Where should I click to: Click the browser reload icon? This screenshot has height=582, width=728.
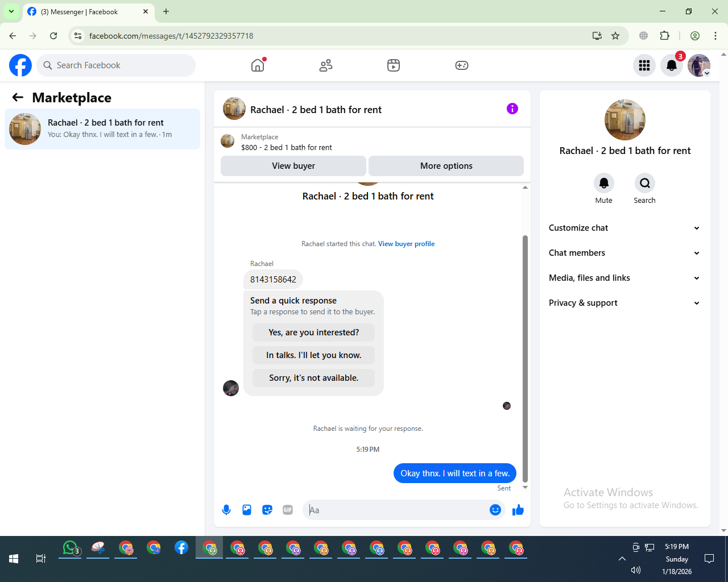(x=53, y=36)
